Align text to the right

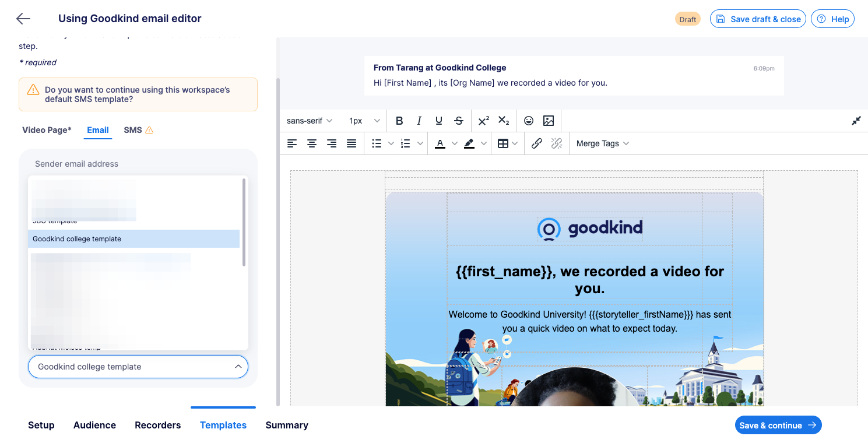[332, 143]
